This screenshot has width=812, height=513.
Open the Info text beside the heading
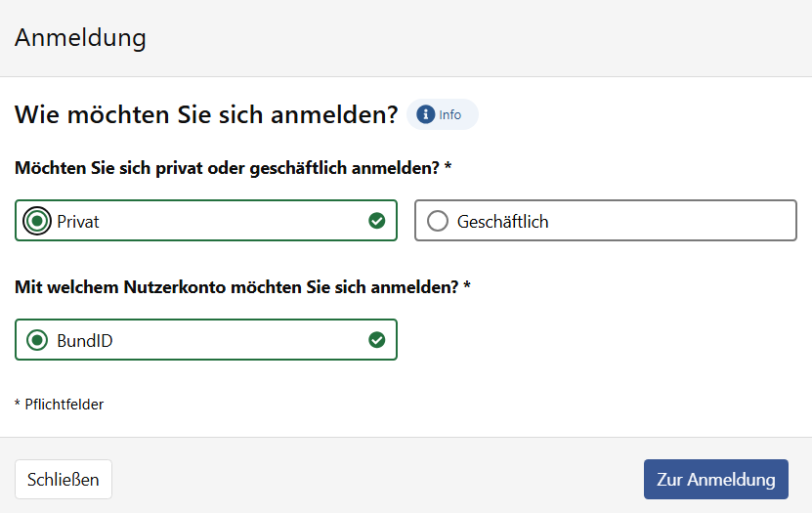[450, 115]
